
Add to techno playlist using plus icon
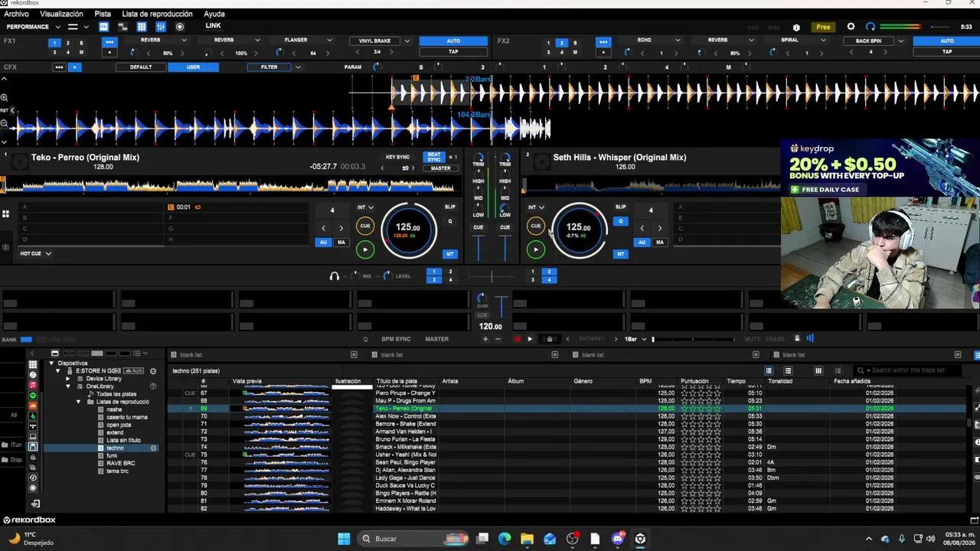coord(153,448)
